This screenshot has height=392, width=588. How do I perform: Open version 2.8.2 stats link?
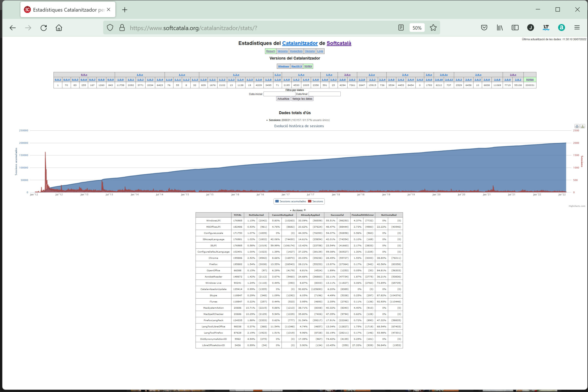[x=518, y=80]
